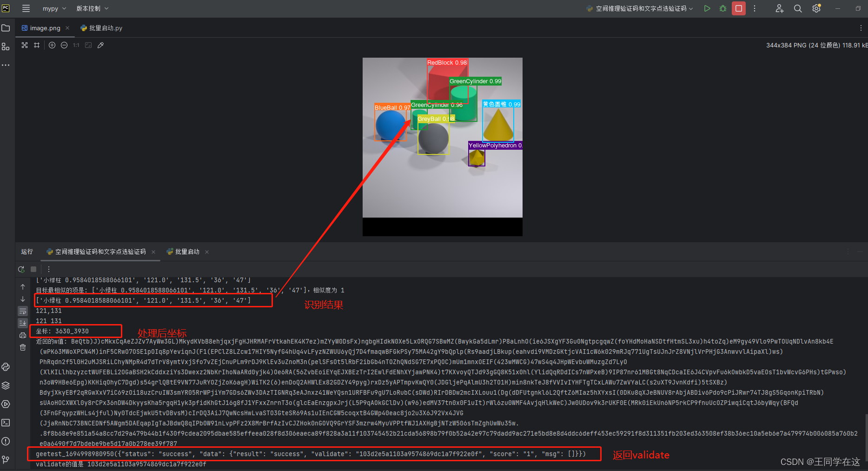Open the Project tool window folder icon
The width and height of the screenshot is (868, 471).
click(x=6, y=28)
